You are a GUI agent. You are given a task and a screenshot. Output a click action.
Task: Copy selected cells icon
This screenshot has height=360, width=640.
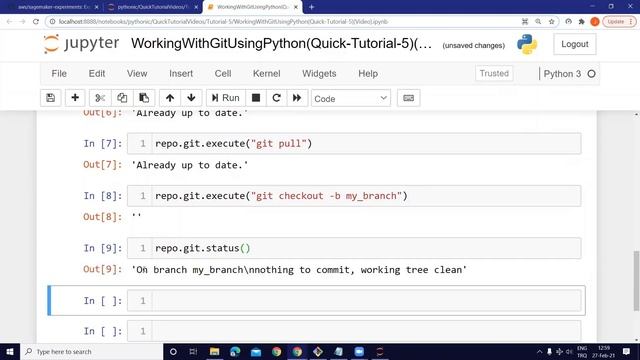point(122,98)
